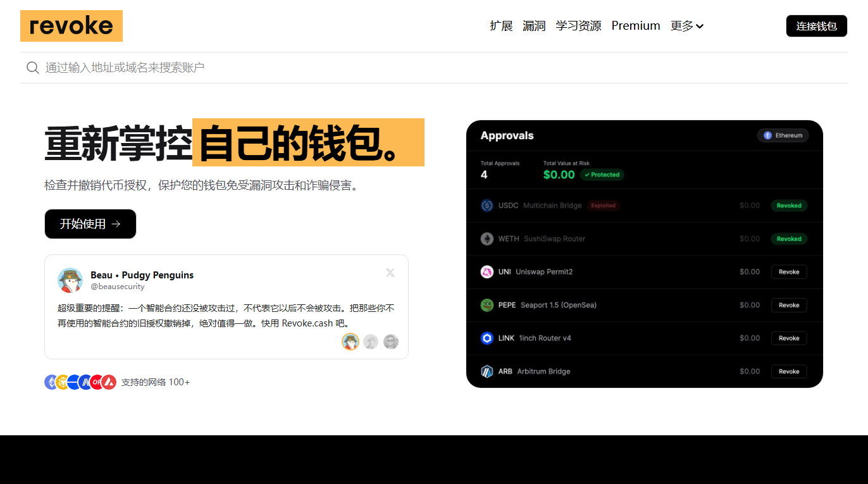Click the blue Base network icon

coord(74,382)
